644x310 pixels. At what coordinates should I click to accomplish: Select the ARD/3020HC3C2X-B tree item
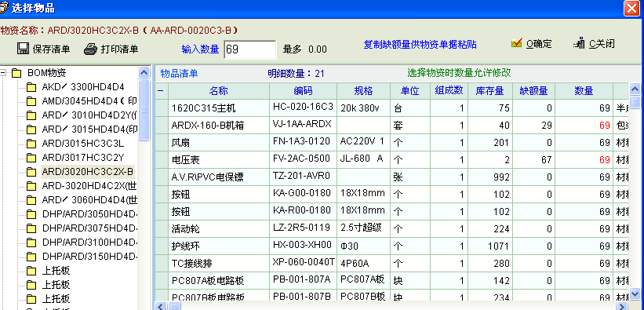point(88,171)
